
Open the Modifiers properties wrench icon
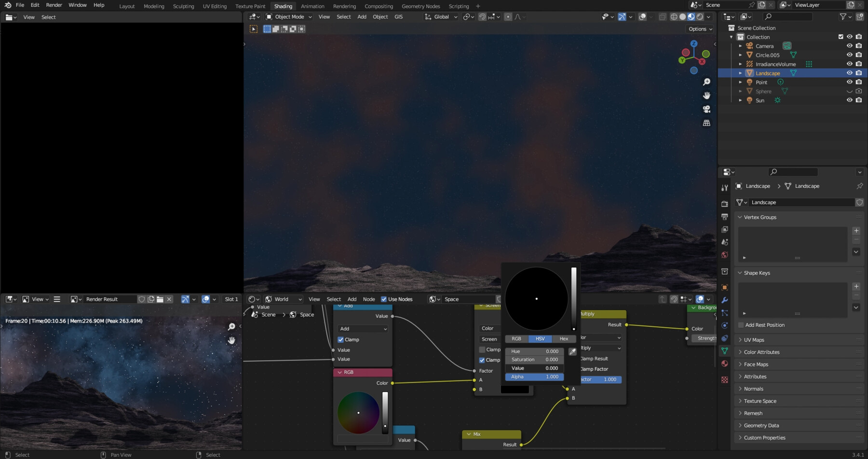point(724,300)
